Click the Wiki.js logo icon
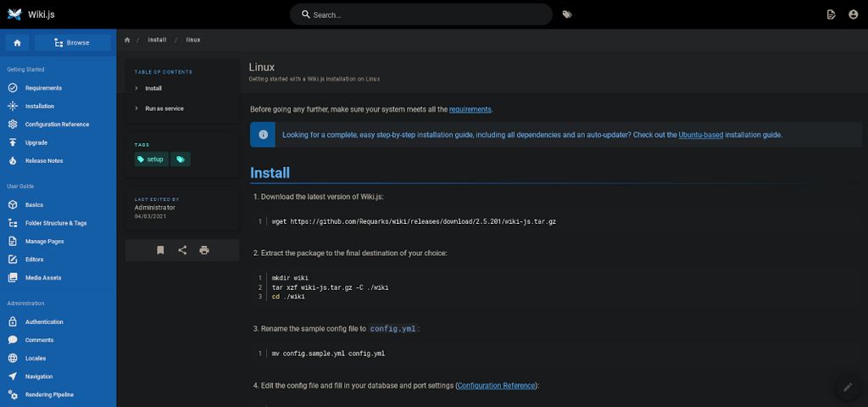The width and height of the screenshot is (868, 407). point(14,14)
